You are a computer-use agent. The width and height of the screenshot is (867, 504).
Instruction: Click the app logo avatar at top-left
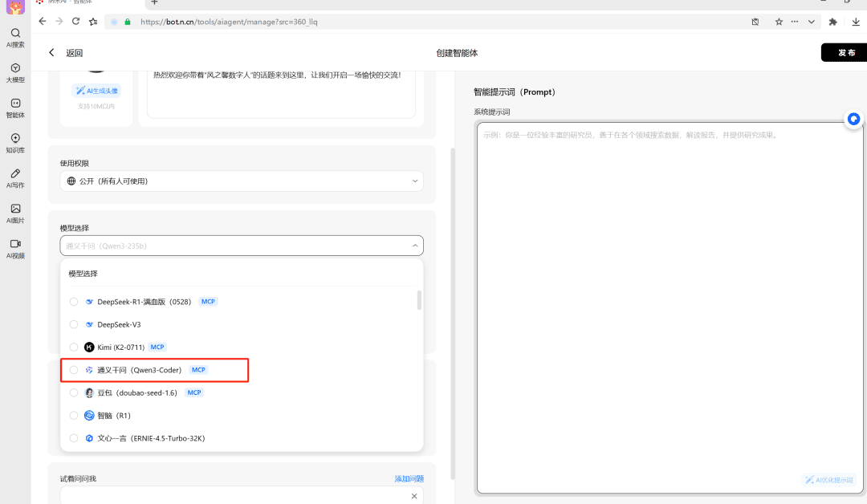pos(15,6)
